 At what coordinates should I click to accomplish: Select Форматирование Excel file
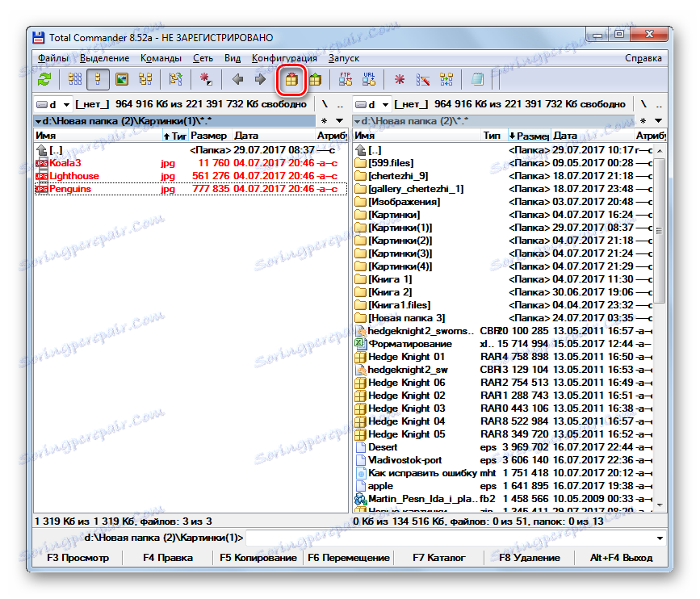(x=503, y=344)
